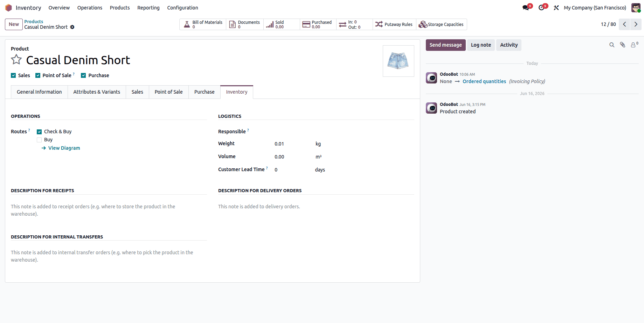Click Routes help question mark
The image size is (644, 323).
(29, 130)
